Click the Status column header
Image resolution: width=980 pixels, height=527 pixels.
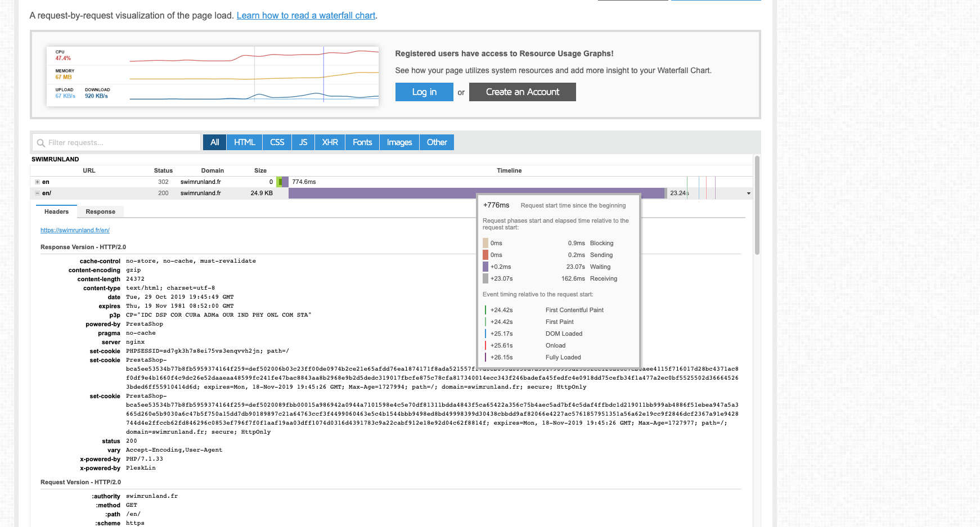163,170
